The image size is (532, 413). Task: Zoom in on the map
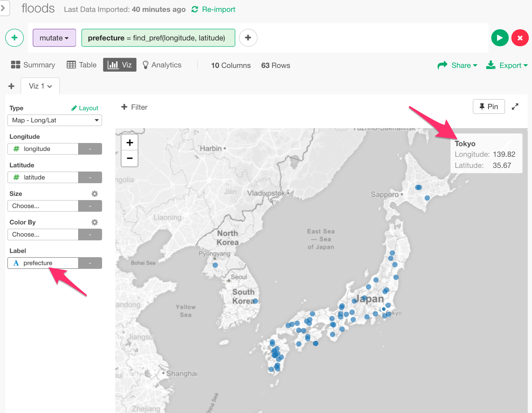(130, 142)
